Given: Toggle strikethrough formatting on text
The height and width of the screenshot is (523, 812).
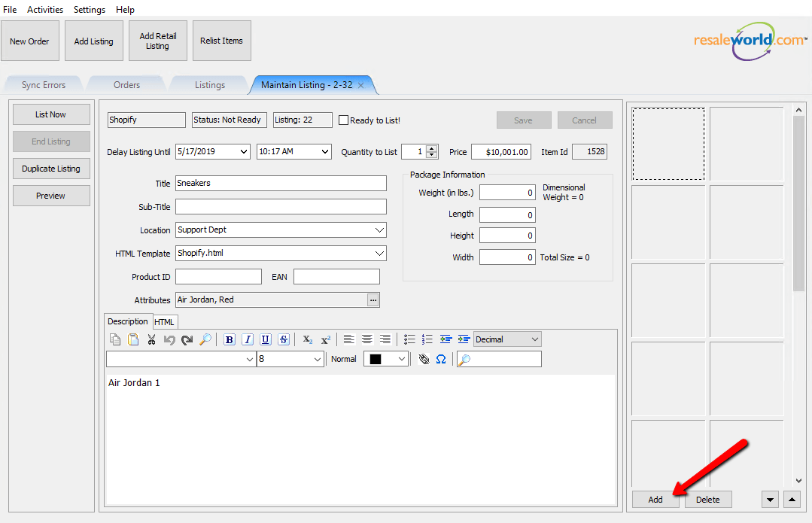Looking at the screenshot, I should click(x=284, y=339).
